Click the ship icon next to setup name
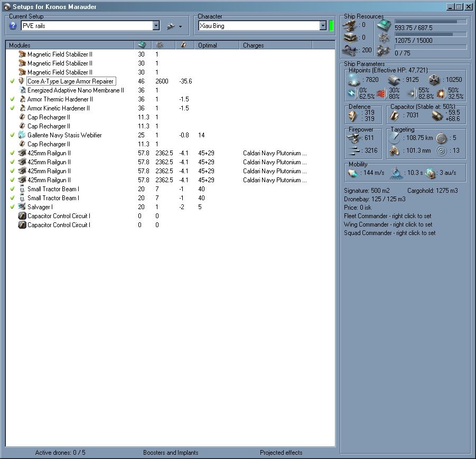Viewport: 476px width, 459px height. 170,26
